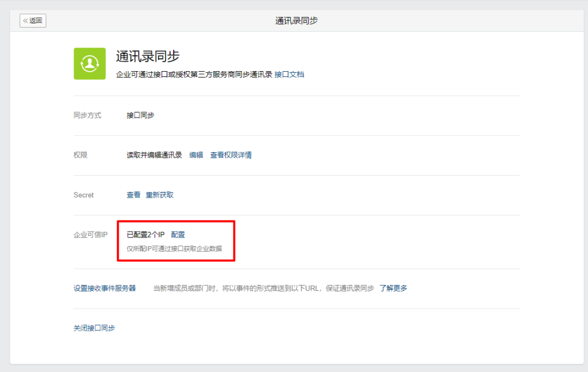Image resolution: width=588 pixels, height=372 pixels.
Task: Open 设置接收事件服务器 settings link
Action: click(105, 288)
